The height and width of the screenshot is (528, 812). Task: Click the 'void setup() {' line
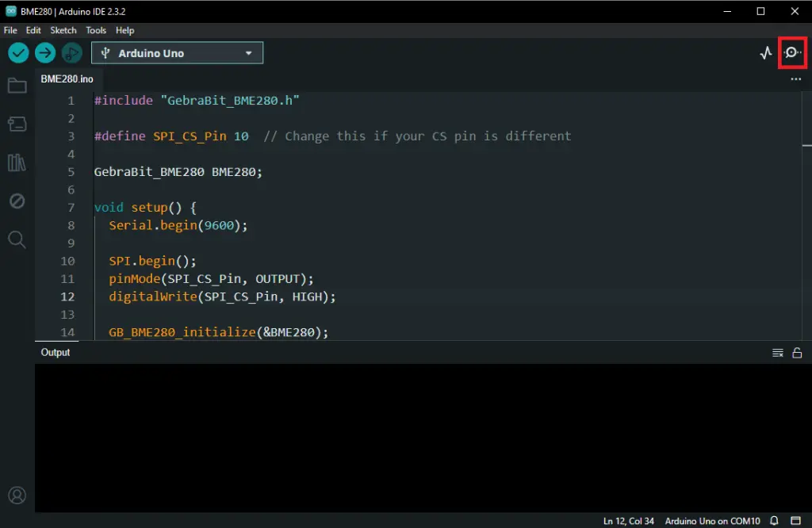[x=145, y=208]
